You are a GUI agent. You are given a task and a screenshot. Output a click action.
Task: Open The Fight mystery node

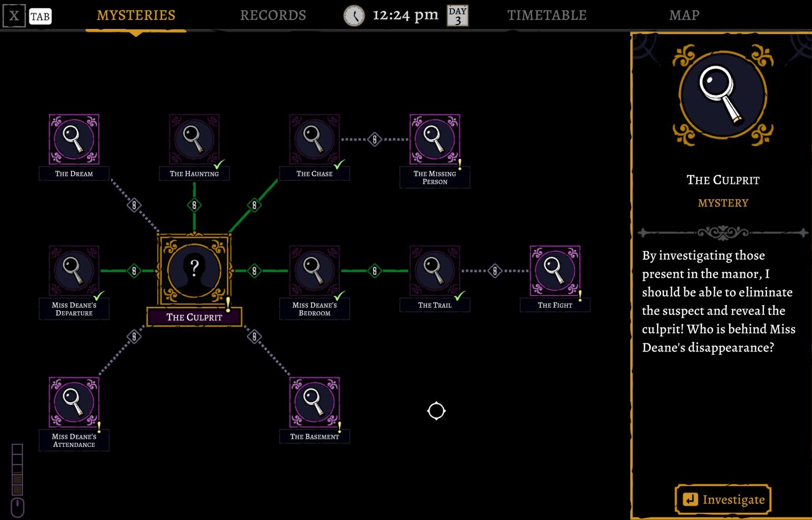pos(555,271)
